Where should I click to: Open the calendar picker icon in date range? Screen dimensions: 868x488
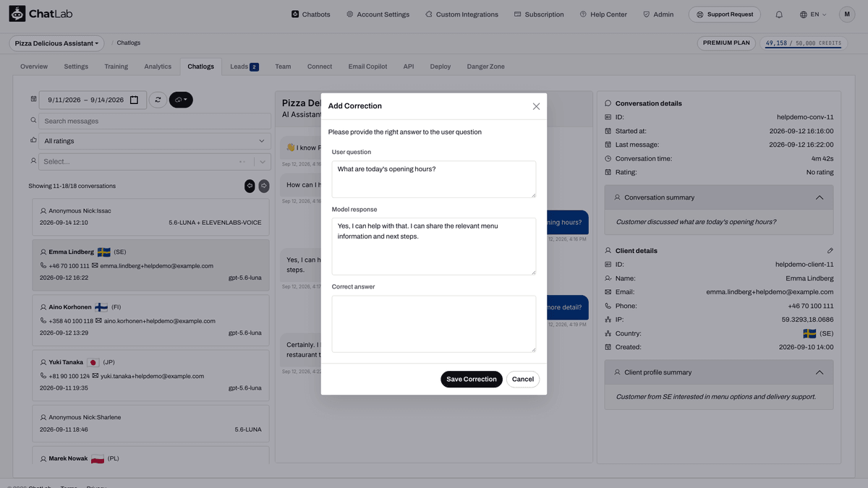pos(134,100)
